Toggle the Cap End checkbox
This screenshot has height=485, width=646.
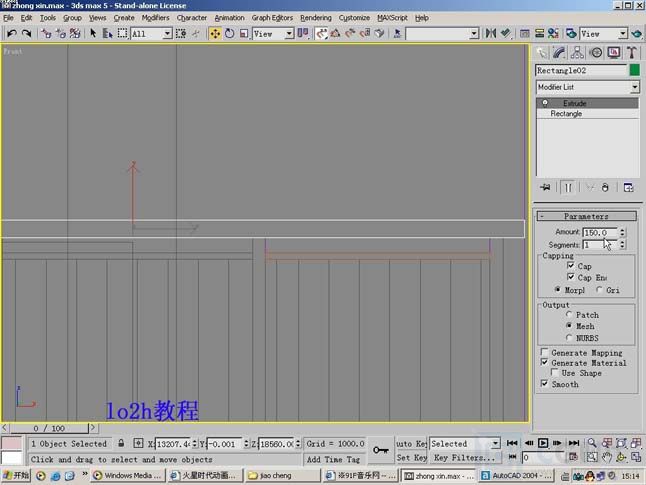pyautogui.click(x=571, y=277)
